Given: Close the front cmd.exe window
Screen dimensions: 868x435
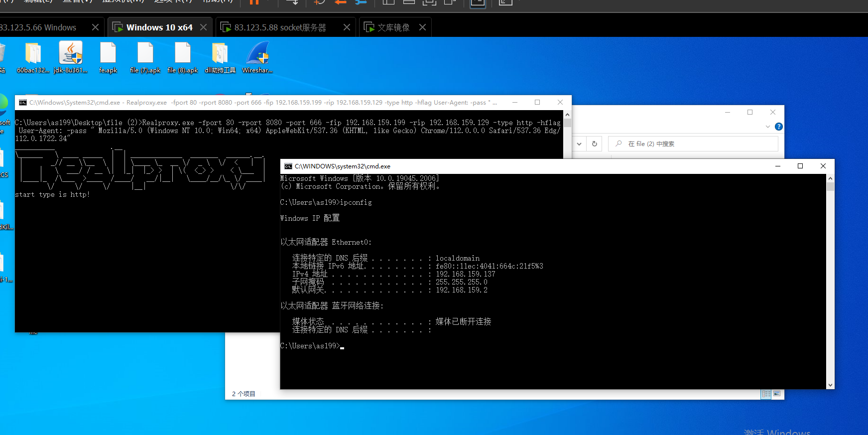Looking at the screenshot, I should click(823, 166).
